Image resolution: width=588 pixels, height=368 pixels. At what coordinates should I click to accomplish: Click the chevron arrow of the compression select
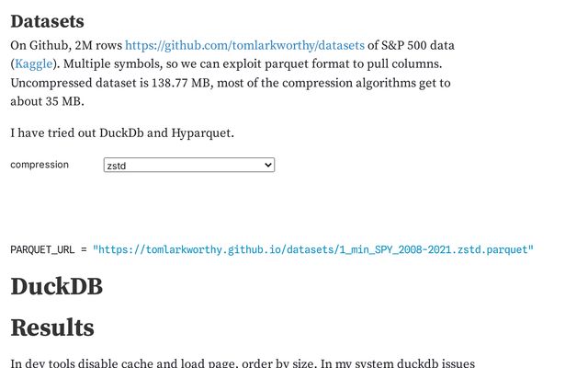pos(268,165)
